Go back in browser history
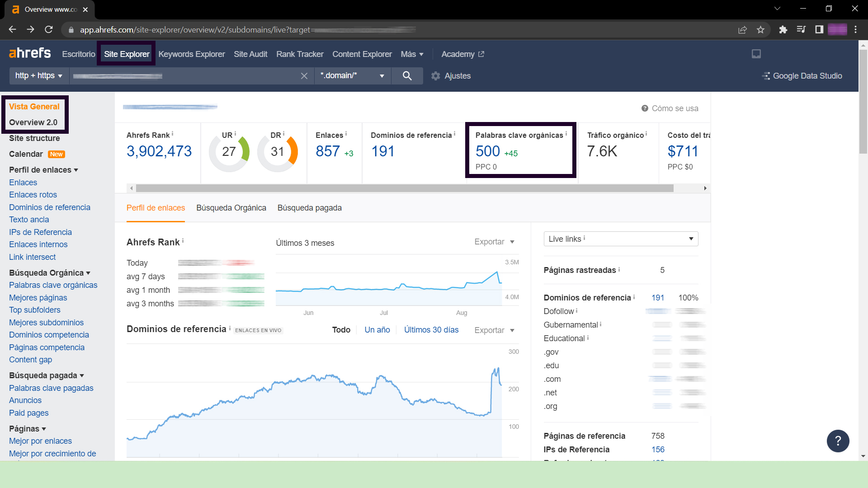This screenshot has width=868, height=488. pyautogui.click(x=12, y=29)
